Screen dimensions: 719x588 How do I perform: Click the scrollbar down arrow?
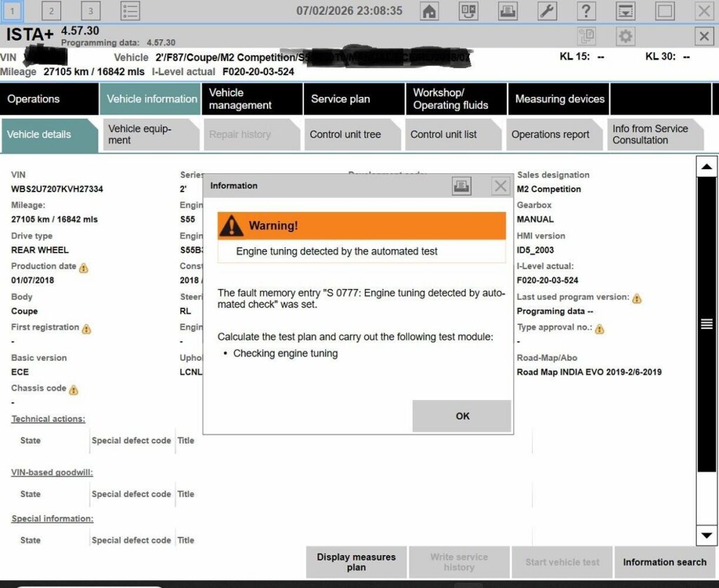point(706,535)
